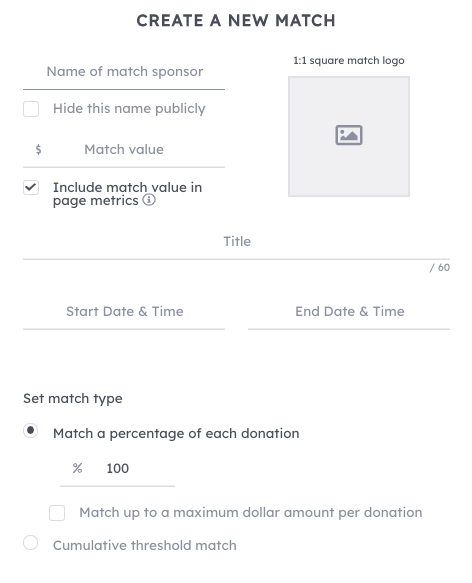Click the percent symbol icon beside 100
The height and width of the screenshot is (583, 472).
(x=77, y=468)
